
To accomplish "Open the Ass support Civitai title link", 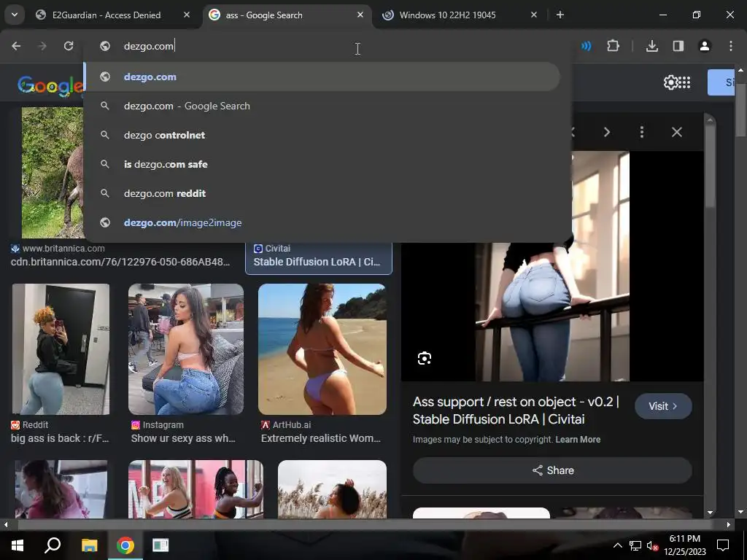I will (516, 411).
